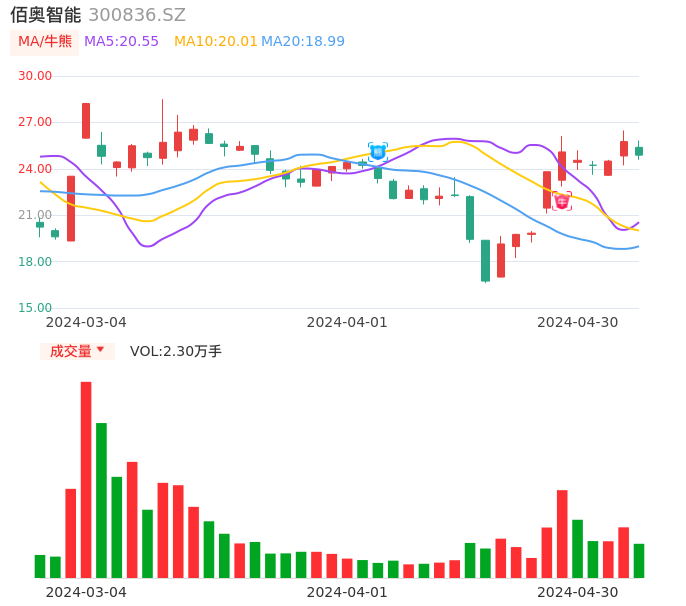The height and width of the screenshot is (606, 686).
Task: Click the VOL:2.30万手 volume readout
Action: click(x=176, y=351)
